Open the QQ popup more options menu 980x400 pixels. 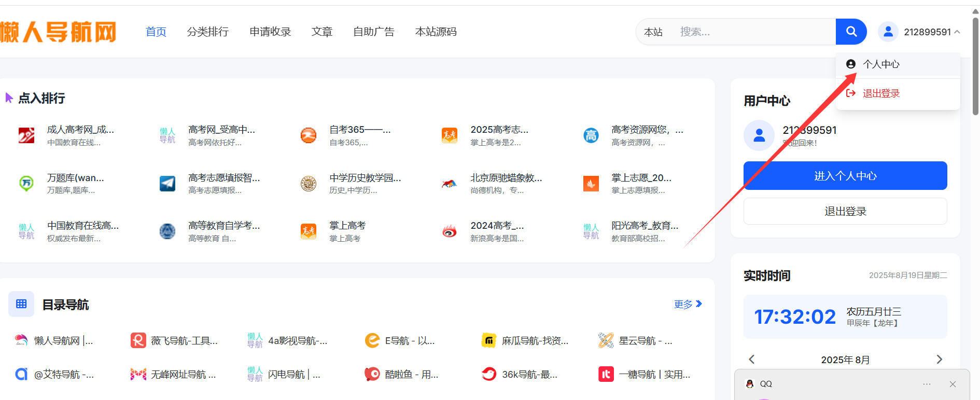pos(927,384)
